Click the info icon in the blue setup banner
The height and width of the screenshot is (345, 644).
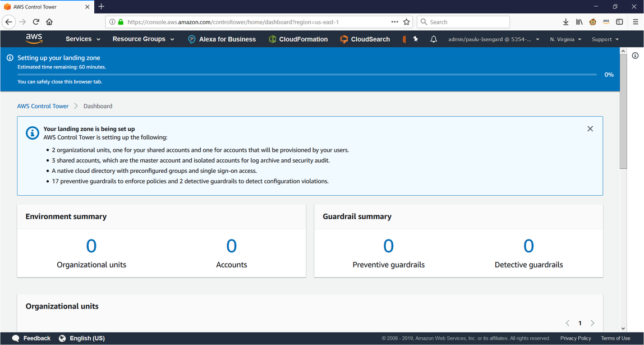point(10,58)
